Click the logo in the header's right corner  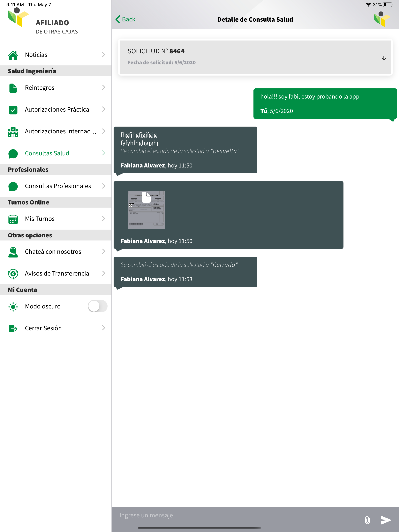382,19
